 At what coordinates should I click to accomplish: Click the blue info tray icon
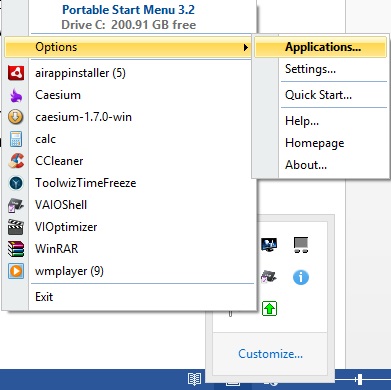(301, 277)
